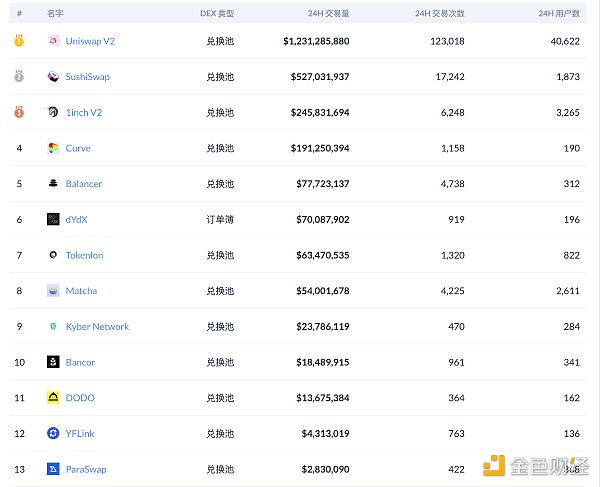This screenshot has width=600, height=487.
Task: Click the SushiSwap logo icon
Action: click(53, 77)
